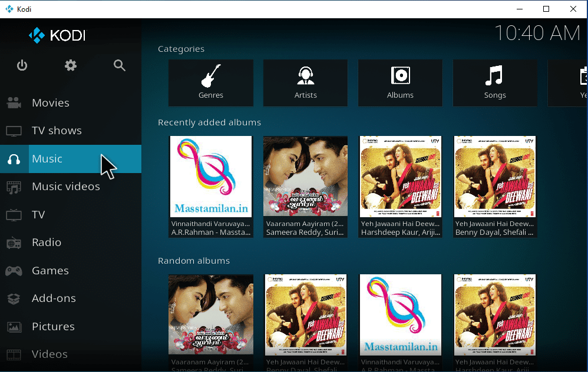This screenshot has height=372, width=588.
Task: Navigate to Games in sidebar
Action: coord(50,271)
